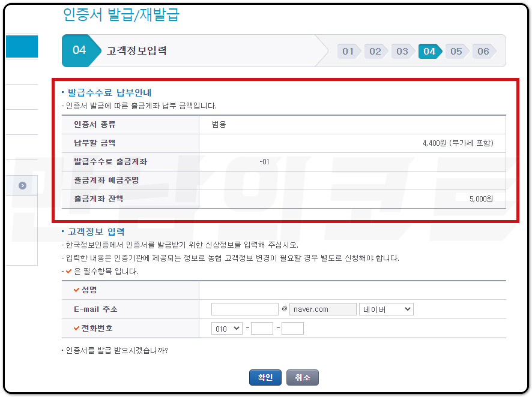
Task: Select the step 03 indicator
Action: click(403, 52)
